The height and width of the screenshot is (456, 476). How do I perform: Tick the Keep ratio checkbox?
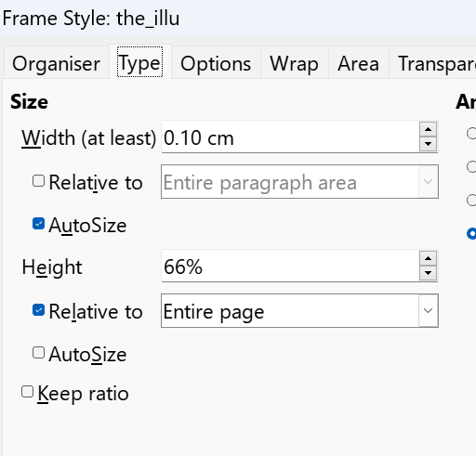tap(27, 392)
